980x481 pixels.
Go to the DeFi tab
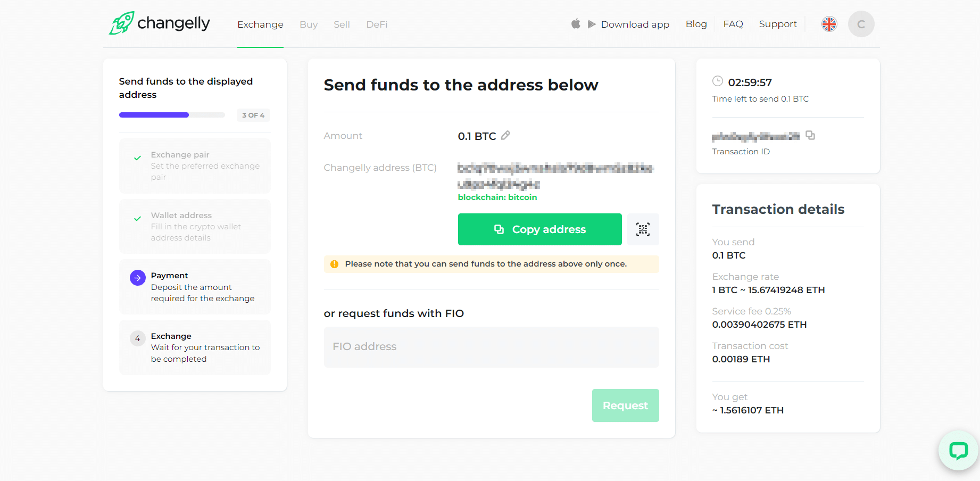(377, 24)
